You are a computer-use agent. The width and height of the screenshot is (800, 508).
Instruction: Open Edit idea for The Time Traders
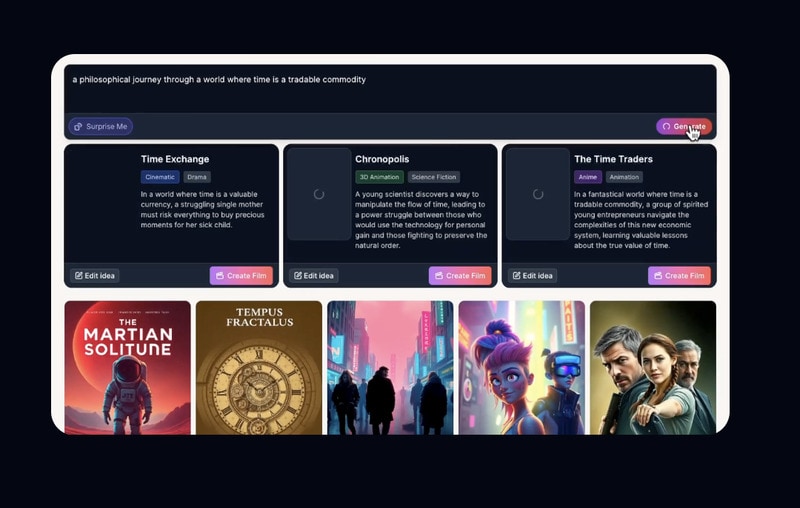(x=533, y=276)
